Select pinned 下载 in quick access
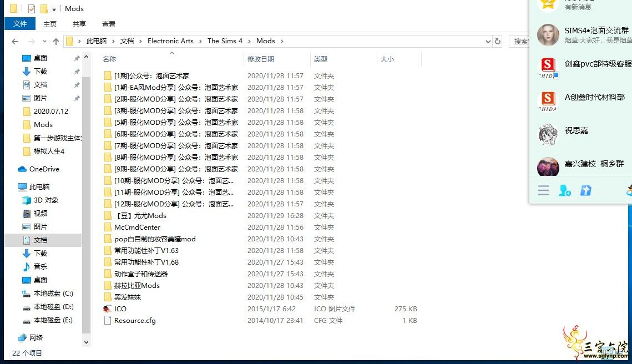This screenshot has height=364, width=632. tap(41, 72)
